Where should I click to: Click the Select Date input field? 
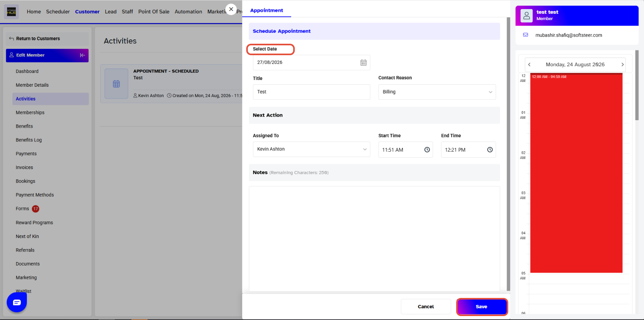(311, 63)
